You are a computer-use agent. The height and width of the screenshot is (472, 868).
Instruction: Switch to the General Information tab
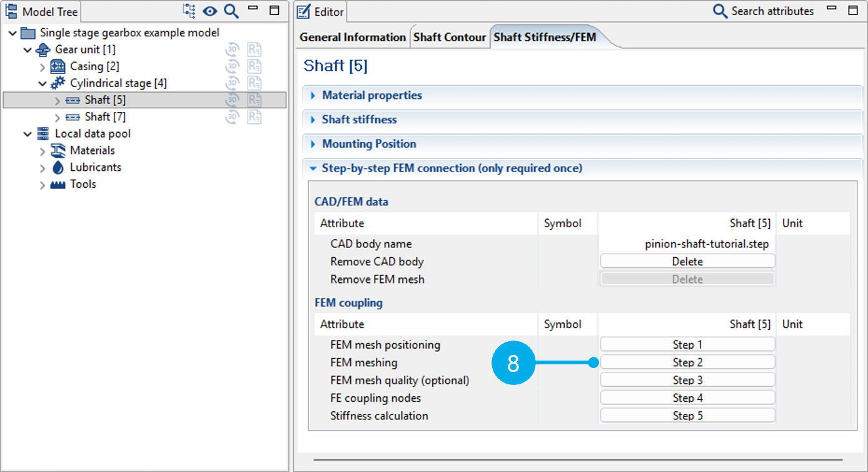click(x=353, y=37)
